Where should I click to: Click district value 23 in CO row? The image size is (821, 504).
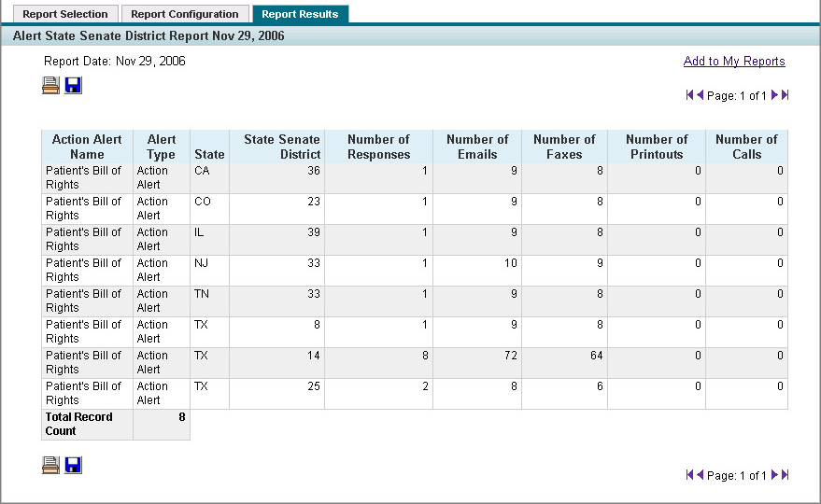314,202
